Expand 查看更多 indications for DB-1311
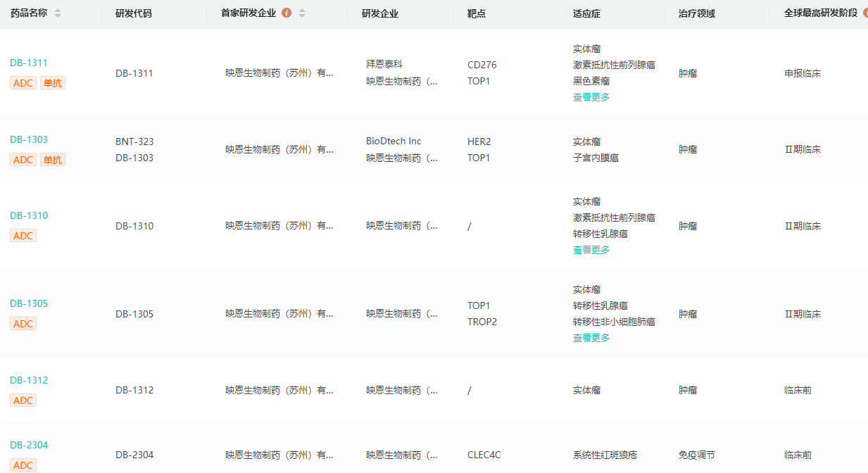Screen dimensions: 868x473 pyautogui.click(x=591, y=97)
